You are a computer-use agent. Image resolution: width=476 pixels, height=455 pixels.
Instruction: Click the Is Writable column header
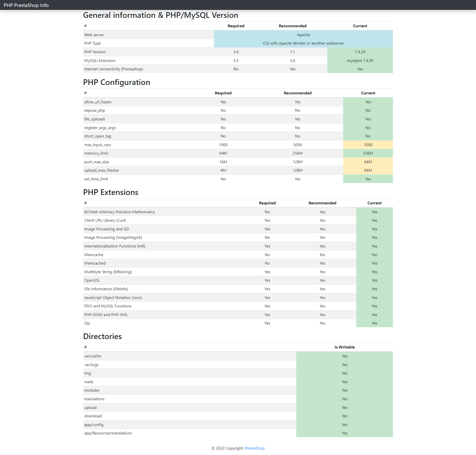click(x=344, y=347)
